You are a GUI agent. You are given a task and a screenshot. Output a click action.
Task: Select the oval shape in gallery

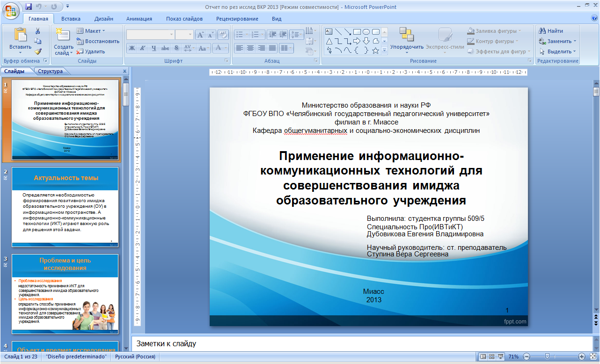point(366,32)
